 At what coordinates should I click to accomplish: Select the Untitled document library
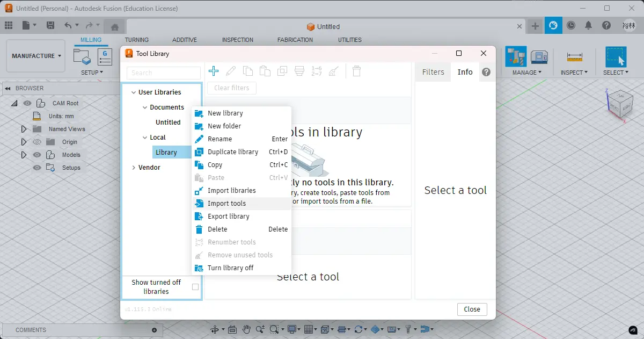(x=168, y=122)
